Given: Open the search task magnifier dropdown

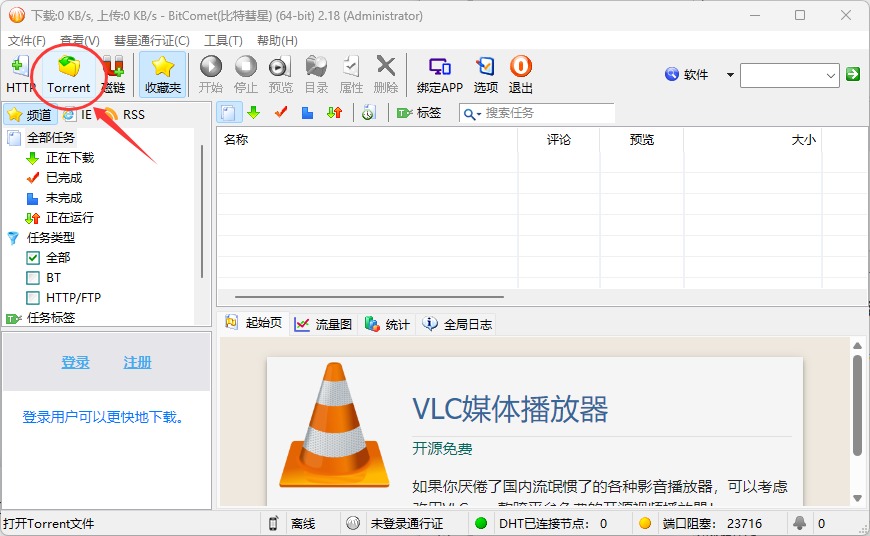Looking at the screenshot, I should tap(472, 114).
